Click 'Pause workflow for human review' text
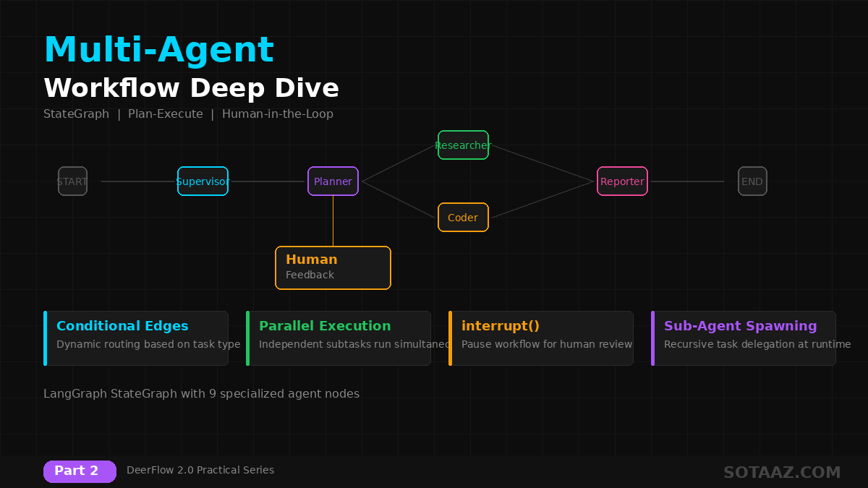Screen dimensions: 868x488 coord(547,345)
